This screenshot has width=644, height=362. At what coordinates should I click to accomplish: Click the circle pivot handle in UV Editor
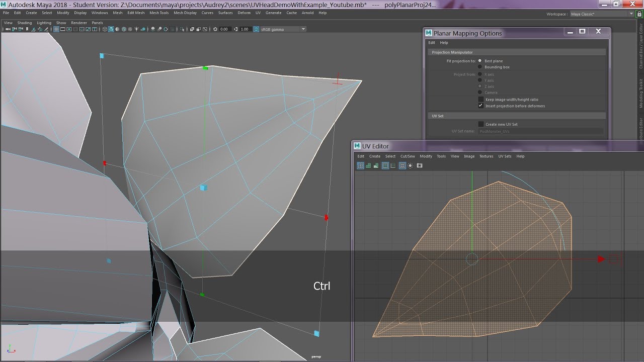coord(472,259)
